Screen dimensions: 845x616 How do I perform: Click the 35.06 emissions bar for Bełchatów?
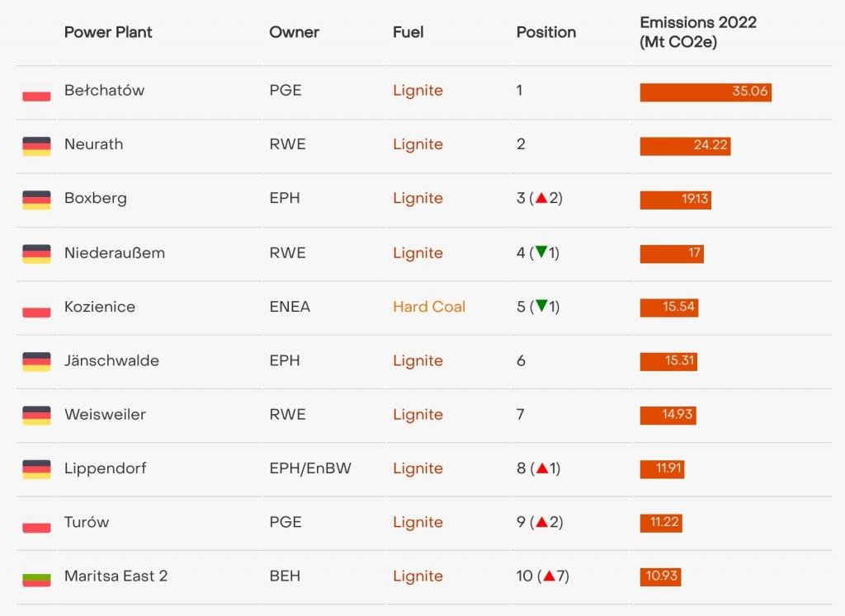click(706, 92)
